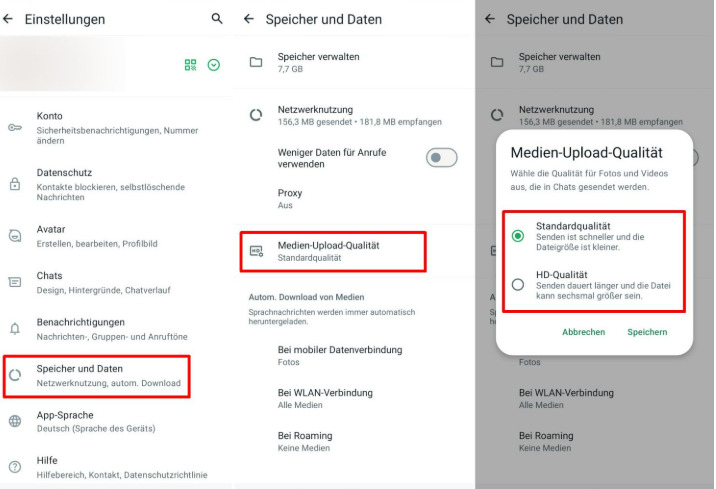The height and width of the screenshot is (489, 716).
Task: Open Medien-Upload-Qualität setting
Action: (333, 252)
